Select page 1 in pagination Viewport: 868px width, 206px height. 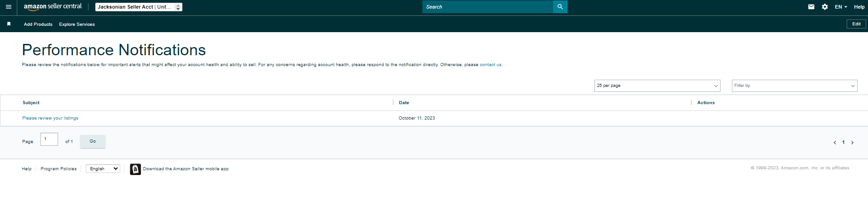(x=843, y=143)
